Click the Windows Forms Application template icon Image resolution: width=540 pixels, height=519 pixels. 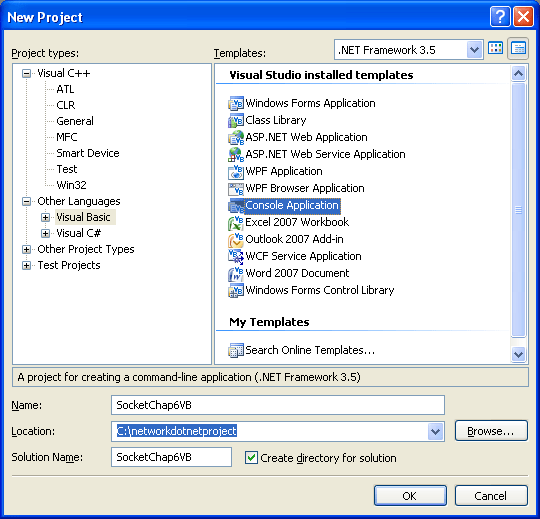(x=236, y=103)
